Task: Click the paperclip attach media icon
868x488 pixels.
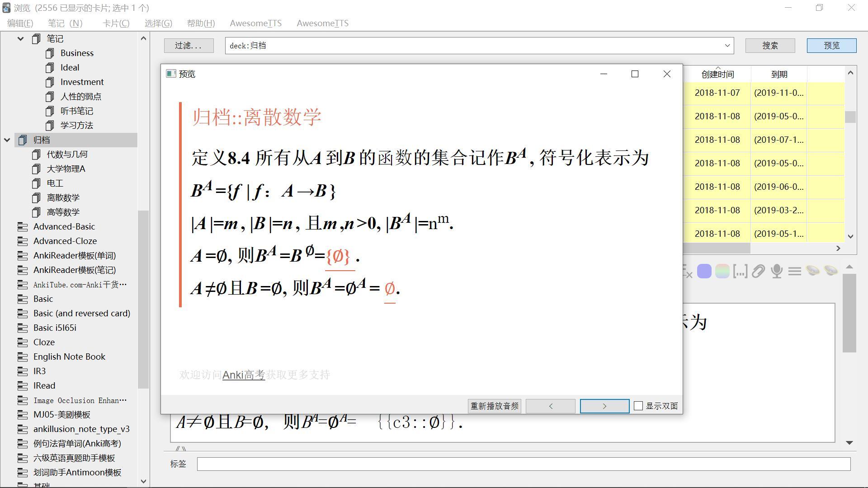Action: click(x=758, y=272)
